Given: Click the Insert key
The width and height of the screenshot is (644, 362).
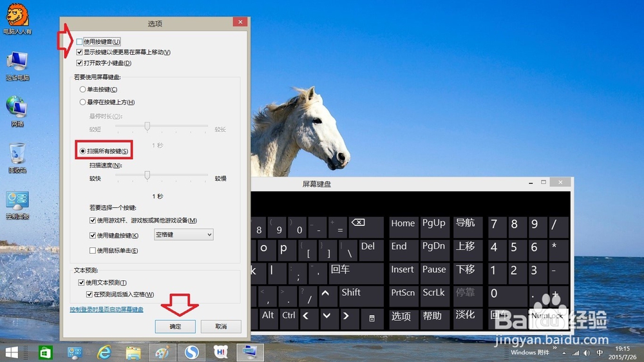Looking at the screenshot, I should [403, 274].
